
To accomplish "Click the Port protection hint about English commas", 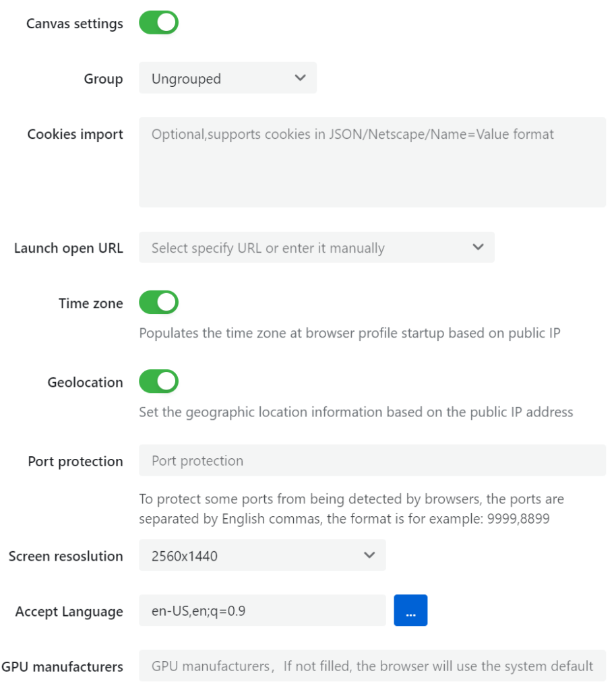I will coord(351,509).
